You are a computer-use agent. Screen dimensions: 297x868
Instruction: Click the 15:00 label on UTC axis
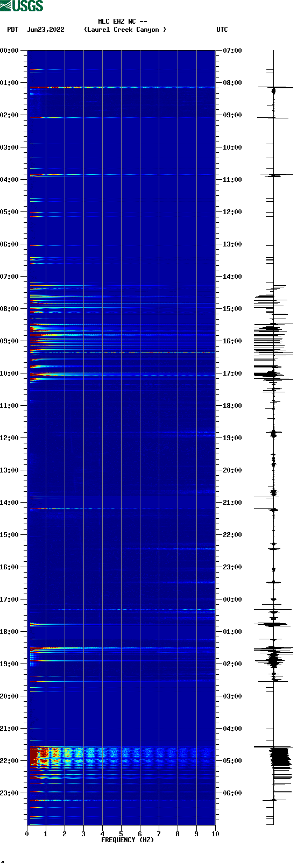pos(232,309)
